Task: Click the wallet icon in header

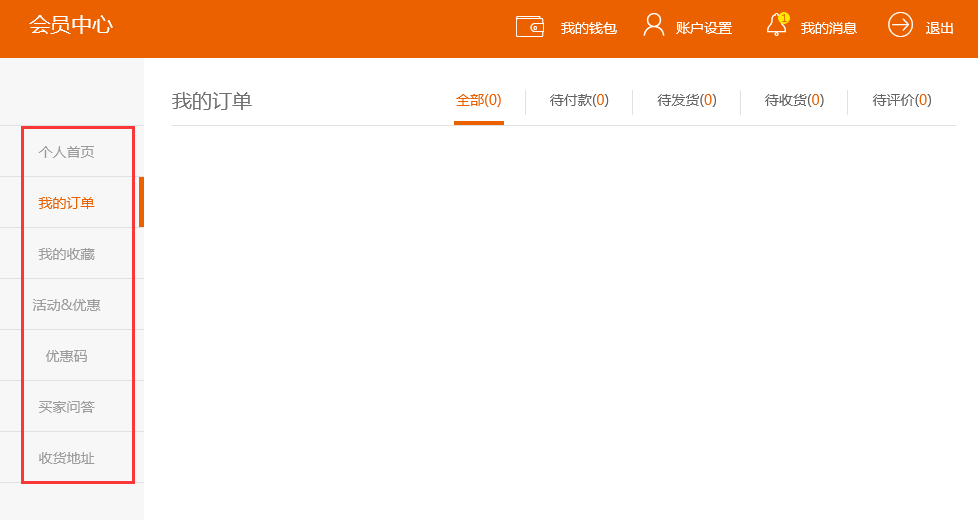Action: tap(529, 27)
